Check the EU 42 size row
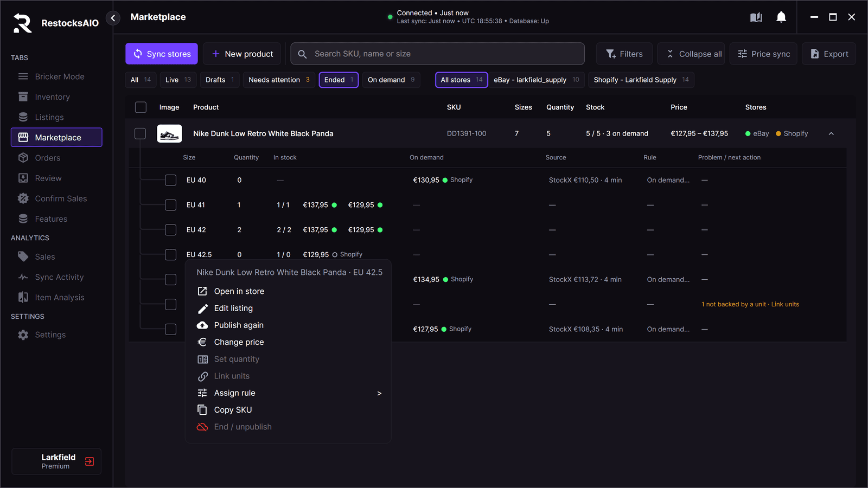 pyautogui.click(x=170, y=230)
